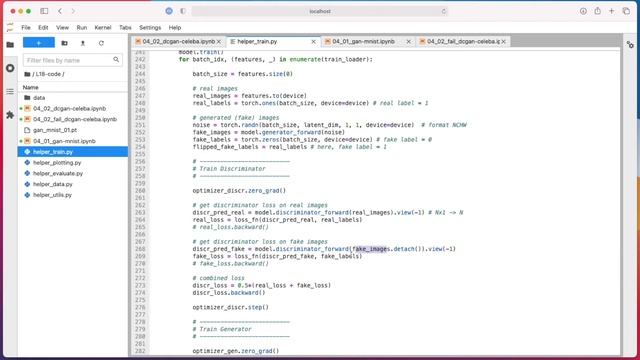Open the View menu
Viewport: 640px width, 360px height.
pos(62,27)
